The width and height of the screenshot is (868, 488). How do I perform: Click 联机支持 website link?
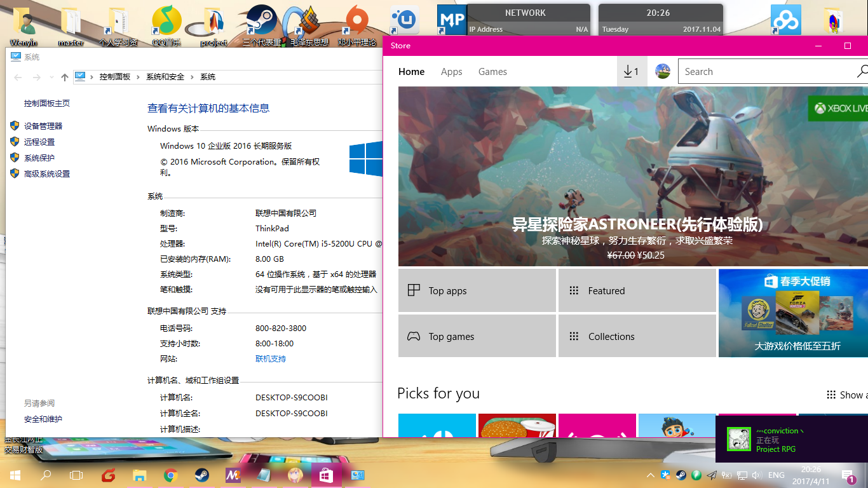(271, 359)
